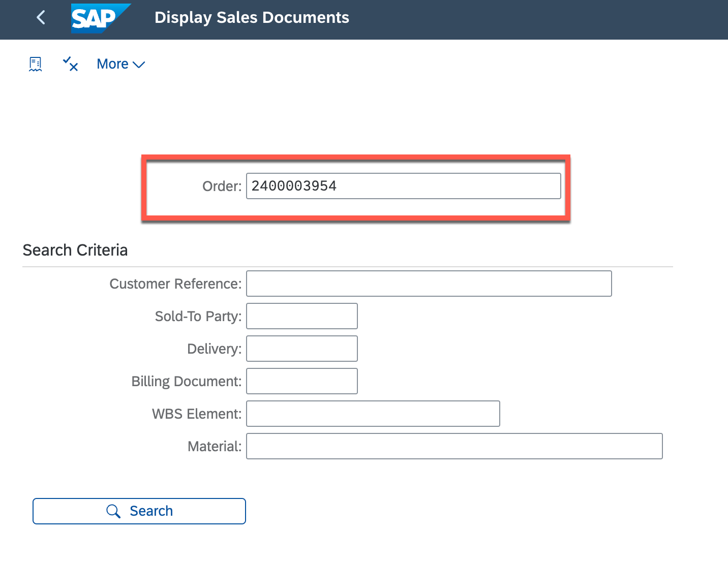Click the checkmark and cross toolbar icon
728x563 pixels.
[70, 64]
